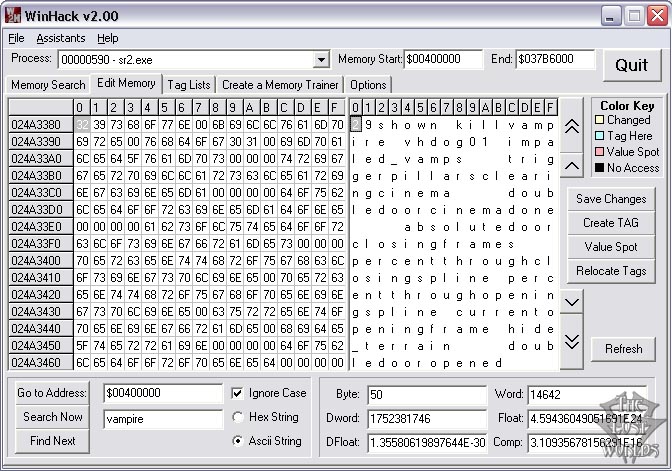
Task: Click the hex column header F
Action: pyautogui.click(x=337, y=107)
